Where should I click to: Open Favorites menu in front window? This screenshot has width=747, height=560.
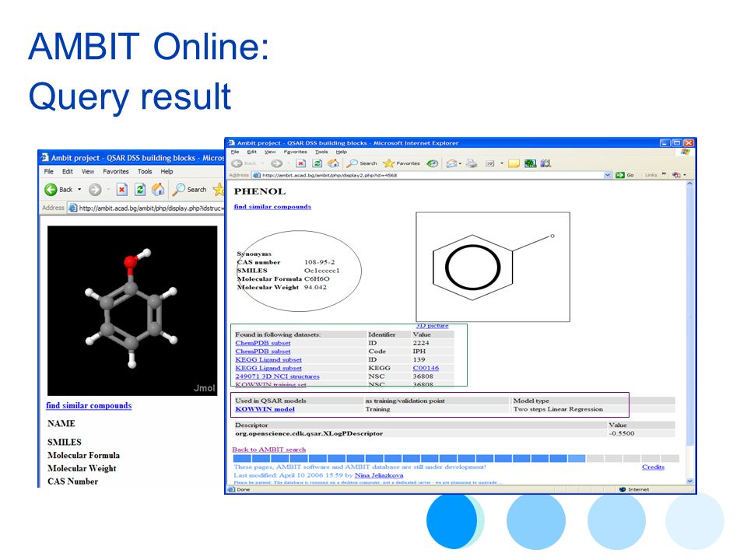[296, 152]
